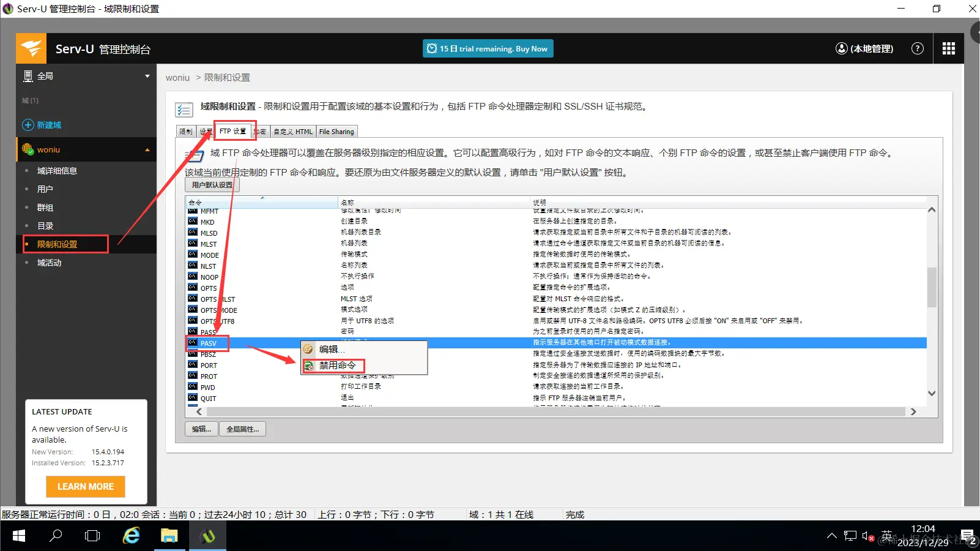980x551 pixels.
Task: Sort by the 名称 column header
Action: (434, 202)
